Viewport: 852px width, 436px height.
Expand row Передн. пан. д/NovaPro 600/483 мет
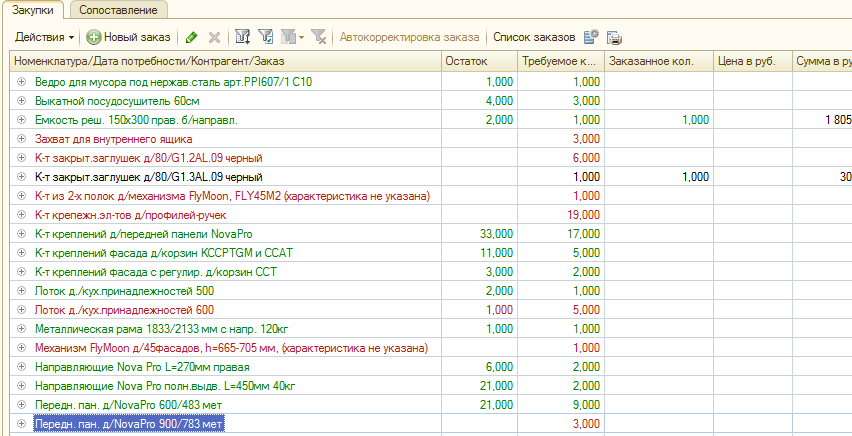(21, 405)
